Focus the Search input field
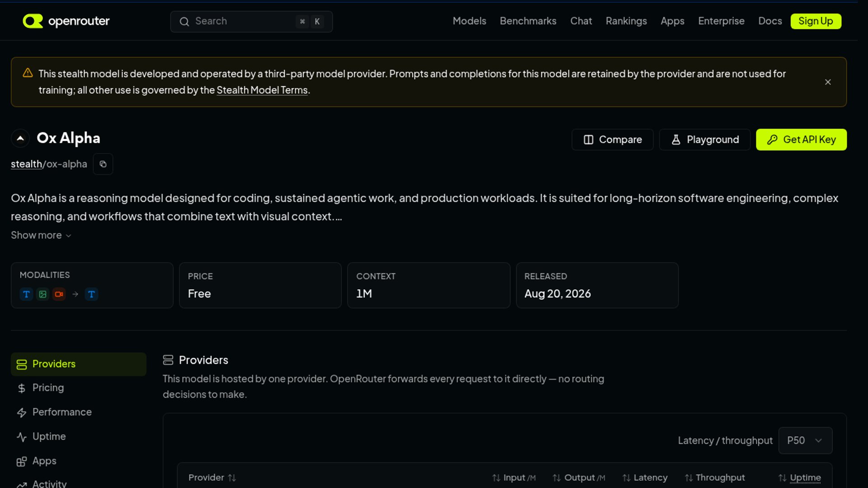 (x=251, y=22)
